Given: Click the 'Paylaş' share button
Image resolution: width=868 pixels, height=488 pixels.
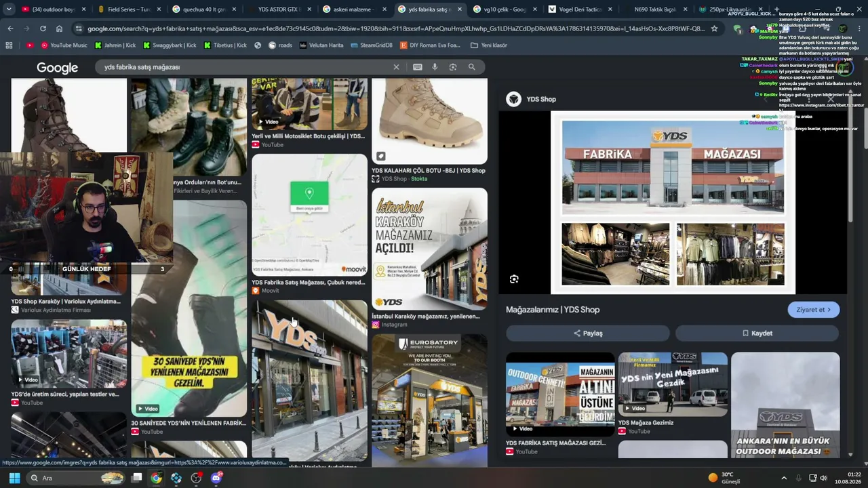Looking at the screenshot, I should pyautogui.click(x=588, y=333).
